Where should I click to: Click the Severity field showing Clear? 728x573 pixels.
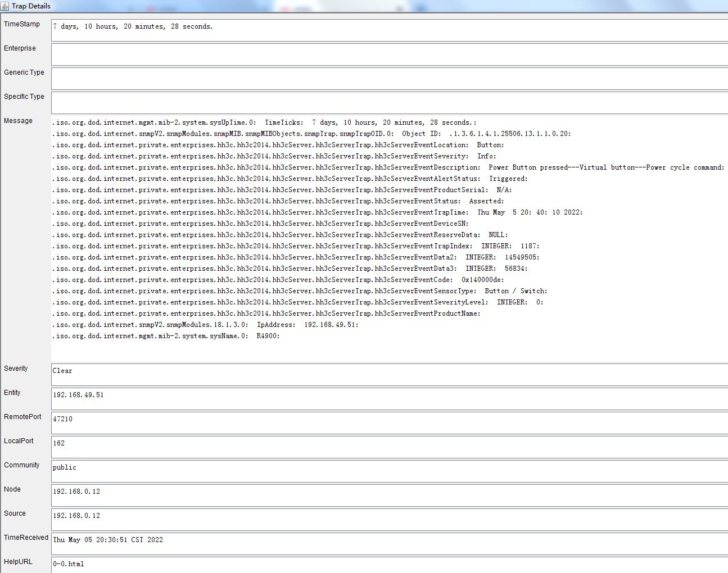390,375
